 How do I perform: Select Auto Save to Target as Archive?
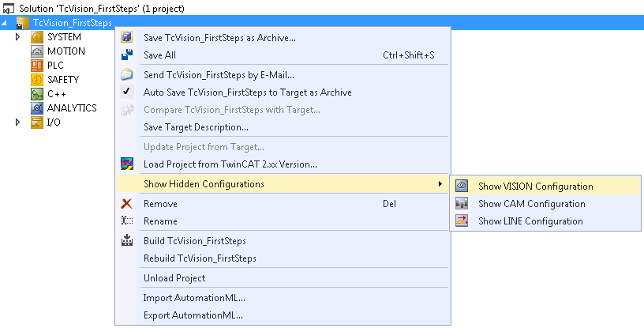coord(283,92)
